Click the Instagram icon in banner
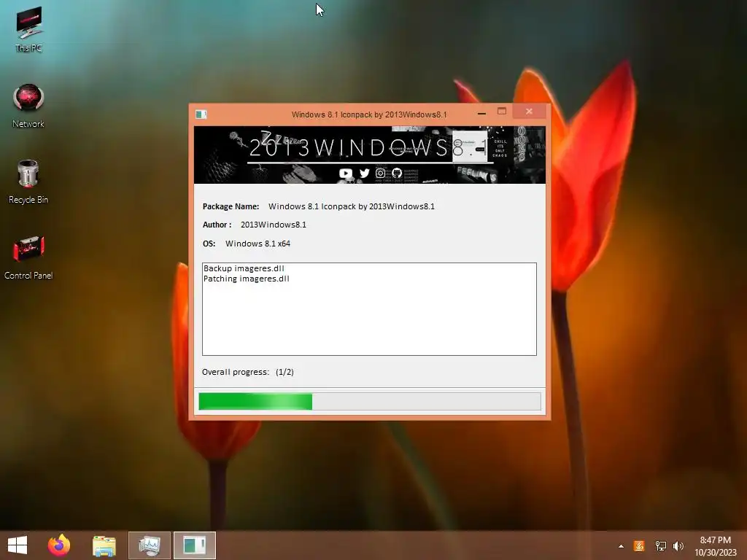The image size is (747, 560). pyautogui.click(x=380, y=174)
